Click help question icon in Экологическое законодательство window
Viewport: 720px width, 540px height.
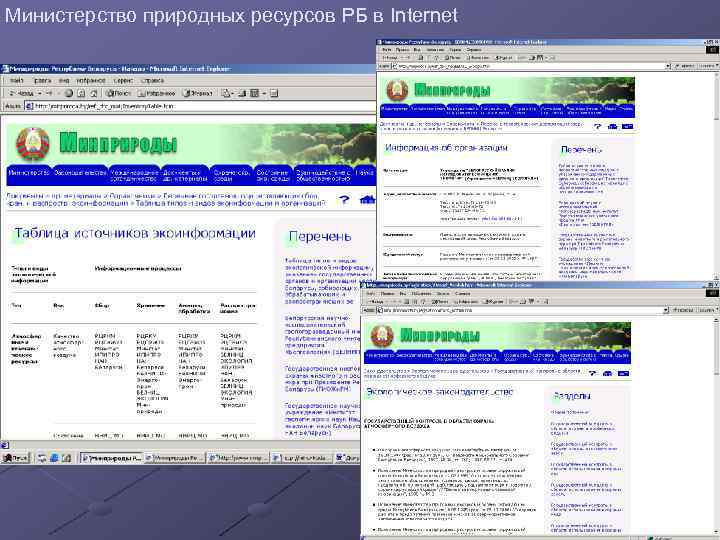click(x=593, y=373)
